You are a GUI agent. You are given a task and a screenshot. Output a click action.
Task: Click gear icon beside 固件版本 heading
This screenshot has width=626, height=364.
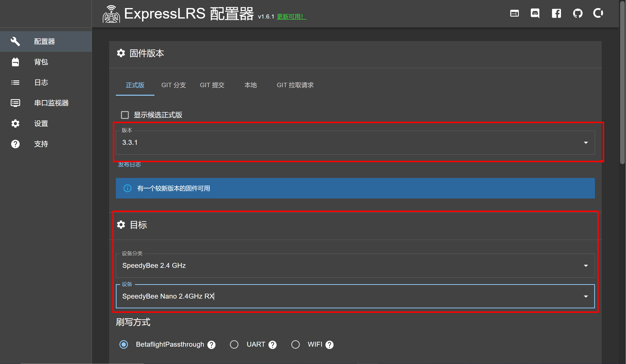pos(121,53)
